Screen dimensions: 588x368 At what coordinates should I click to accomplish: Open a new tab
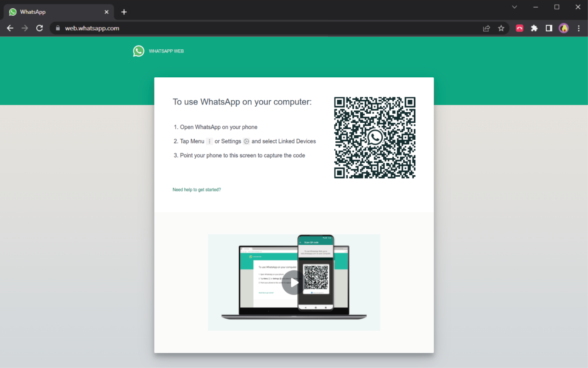point(124,12)
